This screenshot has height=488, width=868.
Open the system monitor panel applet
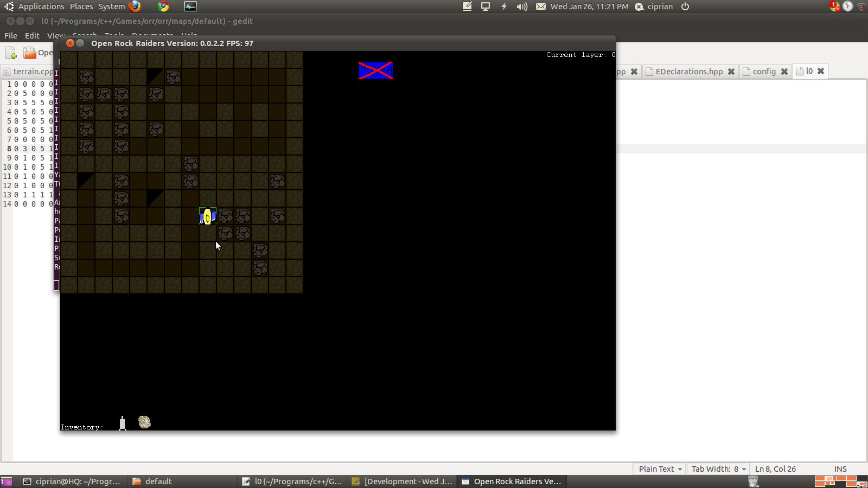[x=190, y=7]
